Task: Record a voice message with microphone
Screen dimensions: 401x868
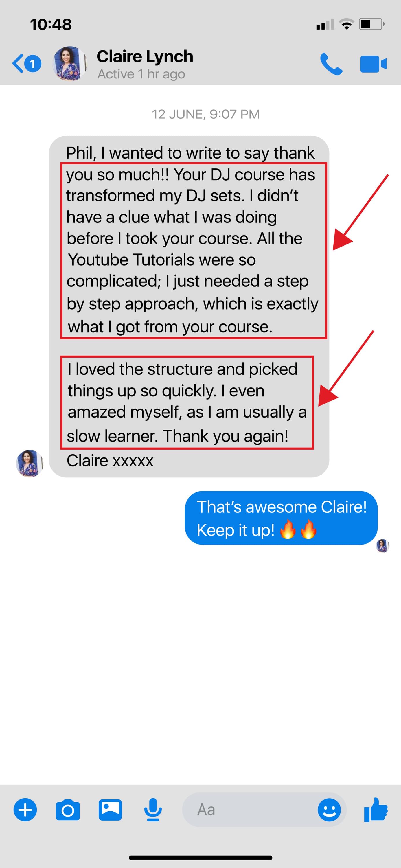Action: click(153, 810)
